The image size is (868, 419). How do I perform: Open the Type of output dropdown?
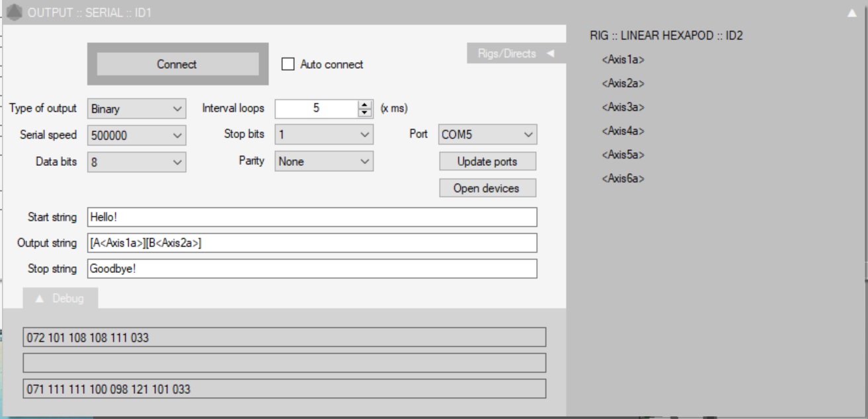coord(137,108)
